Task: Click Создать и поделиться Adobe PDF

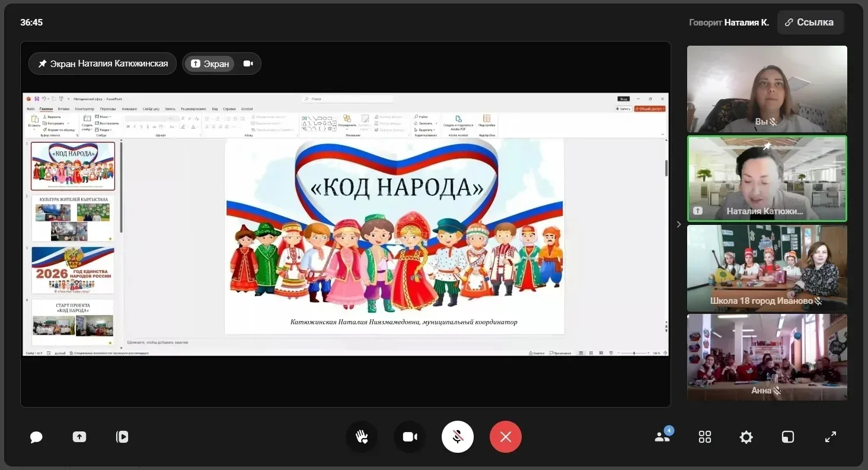Action: pyautogui.click(x=458, y=123)
